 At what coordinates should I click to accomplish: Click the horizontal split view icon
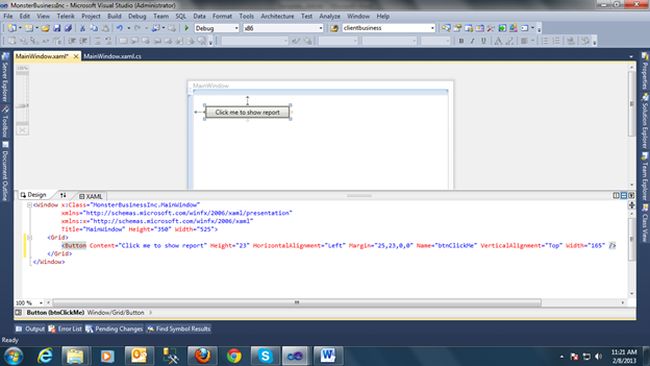tap(623, 195)
